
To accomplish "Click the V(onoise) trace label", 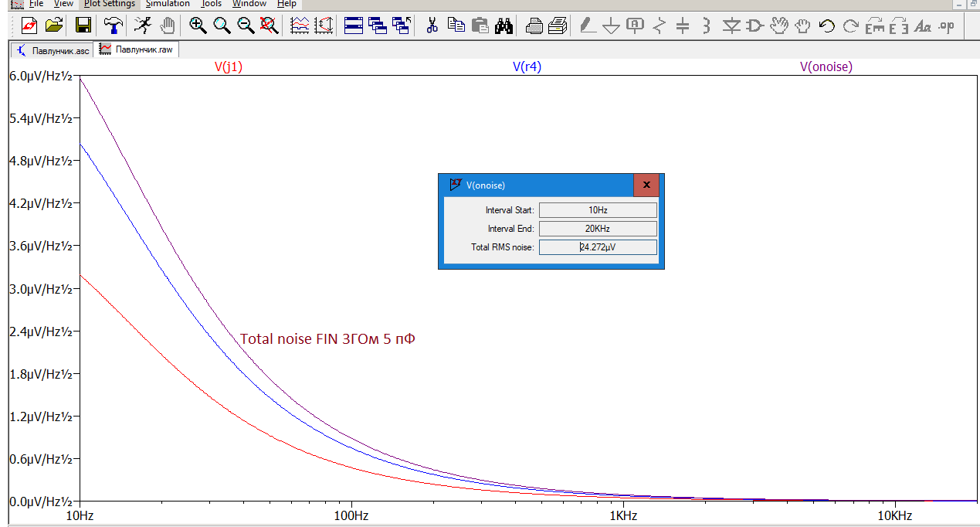I will click(x=826, y=67).
